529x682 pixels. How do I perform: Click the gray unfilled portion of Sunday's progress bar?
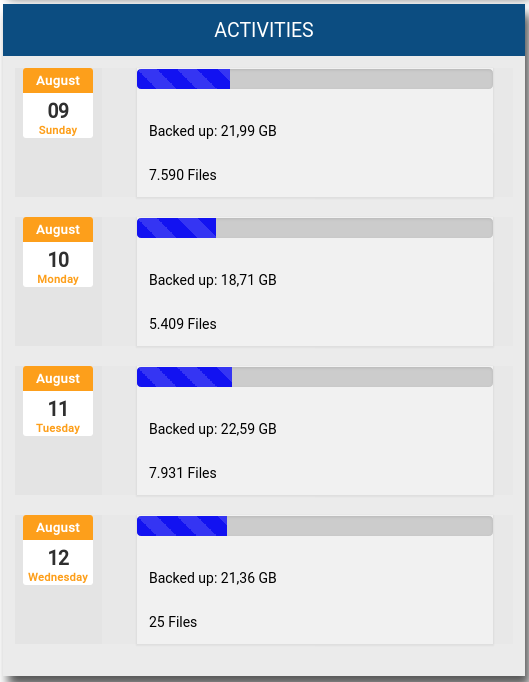tap(362, 79)
